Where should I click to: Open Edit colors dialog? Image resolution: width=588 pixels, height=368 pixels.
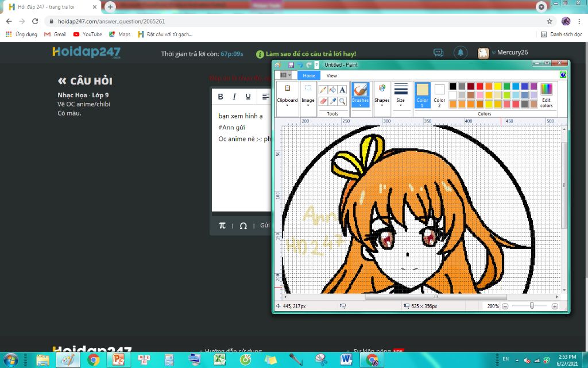coord(547,95)
